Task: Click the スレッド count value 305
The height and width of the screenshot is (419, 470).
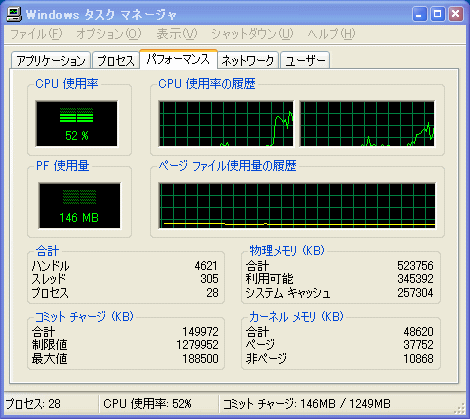Action: [209, 279]
